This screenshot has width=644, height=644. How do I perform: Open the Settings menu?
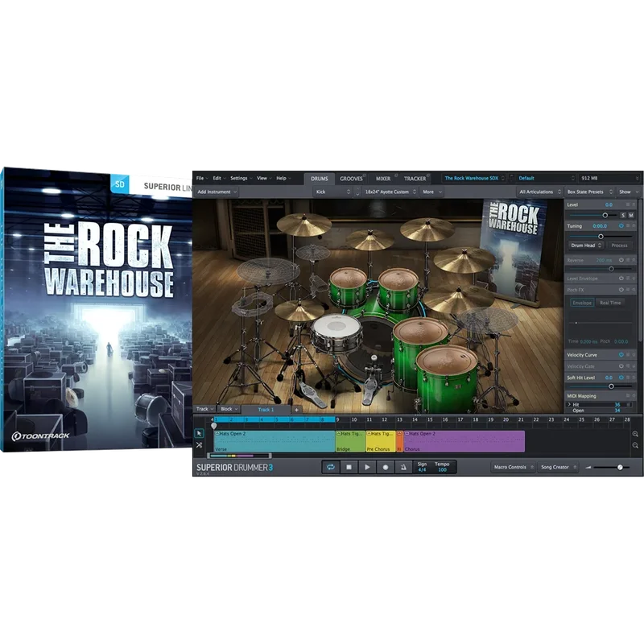click(x=241, y=178)
